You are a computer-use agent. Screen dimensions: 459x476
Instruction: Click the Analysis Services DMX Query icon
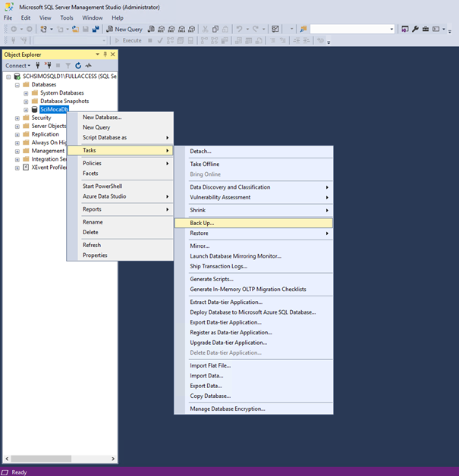pos(171,29)
